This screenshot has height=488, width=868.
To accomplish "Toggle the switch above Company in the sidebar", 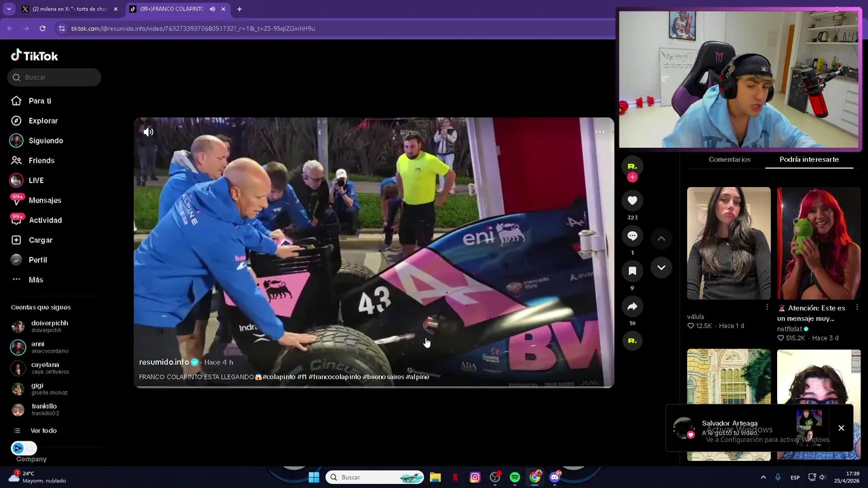I will 24,448.
